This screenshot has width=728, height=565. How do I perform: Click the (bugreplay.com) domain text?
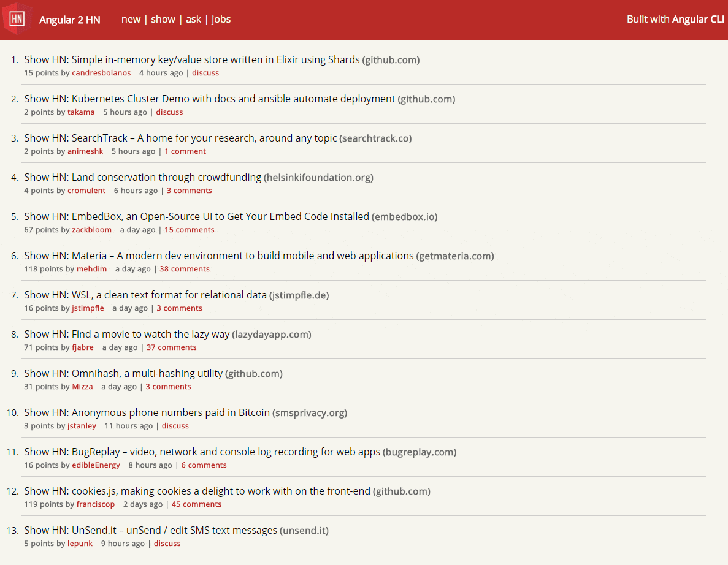[x=420, y=452]
